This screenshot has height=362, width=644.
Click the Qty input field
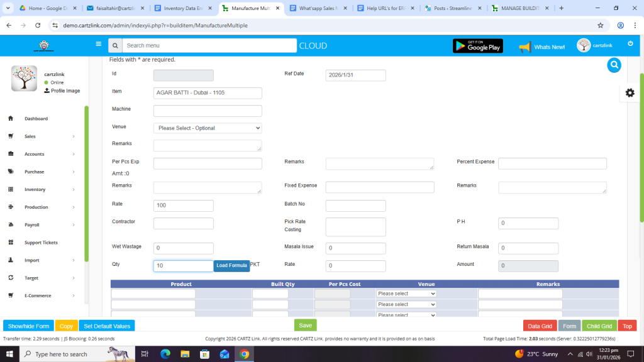[x=183, y=266]
